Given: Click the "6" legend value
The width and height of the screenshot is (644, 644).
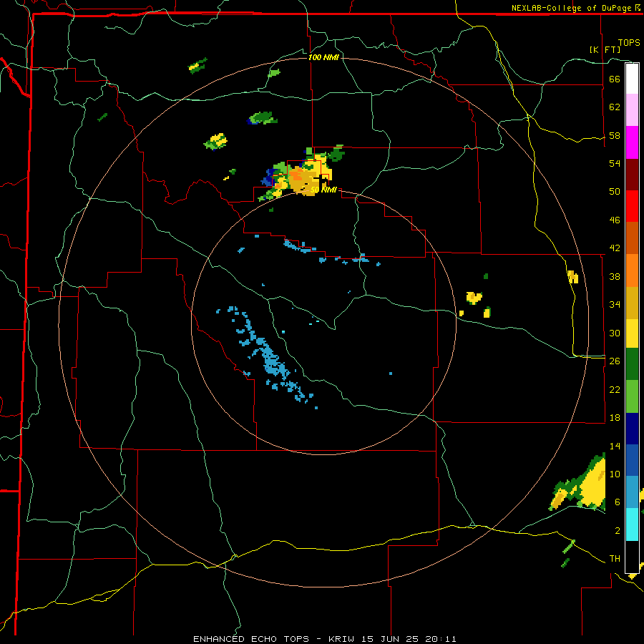Looking at the screenshot, I should point(617,502).
